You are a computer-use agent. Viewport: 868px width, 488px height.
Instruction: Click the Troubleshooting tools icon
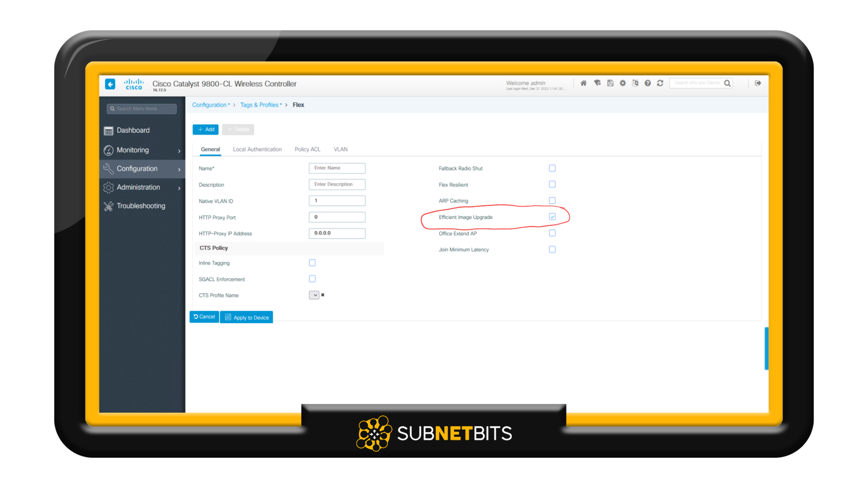[108, 206]
